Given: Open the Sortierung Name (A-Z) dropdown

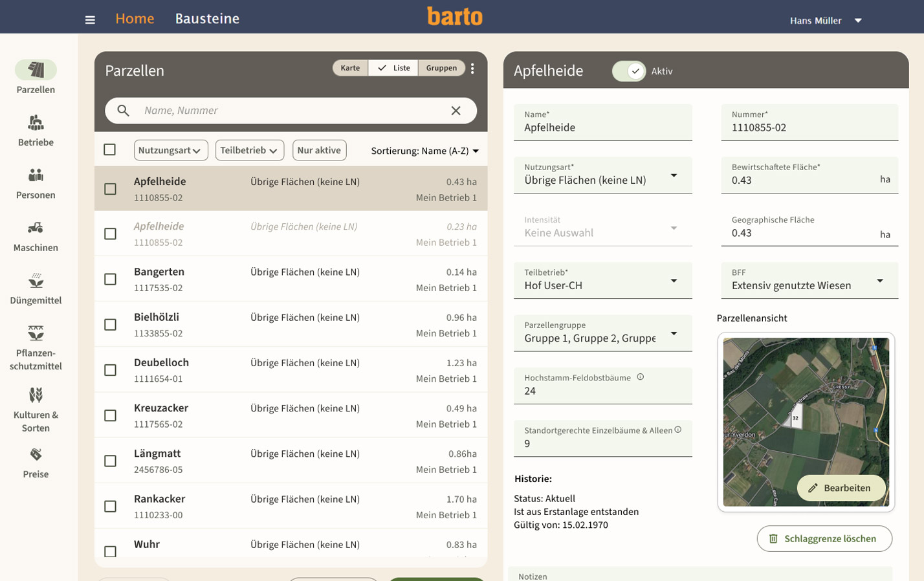Looking at the screenshot, I should [x=424, y=151].
